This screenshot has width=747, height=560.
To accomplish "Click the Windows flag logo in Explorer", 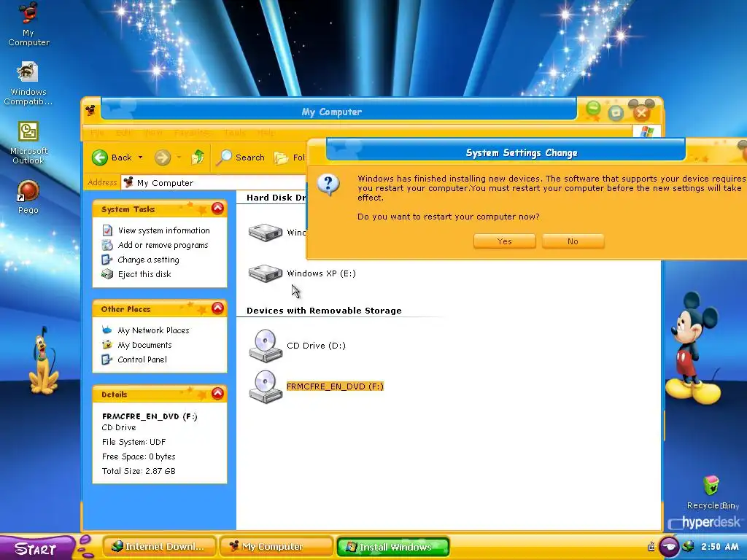I will 646,132.
